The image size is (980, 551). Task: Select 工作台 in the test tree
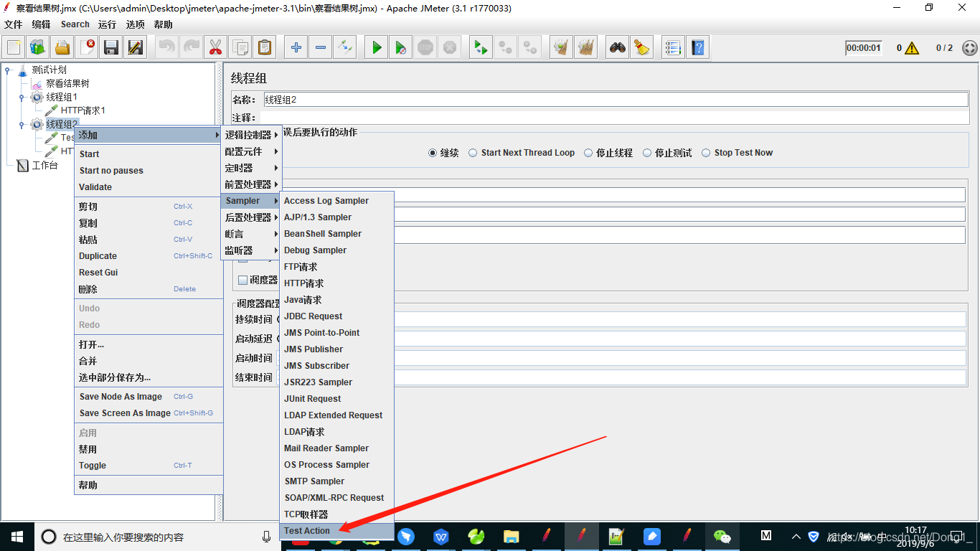tap(45, 166)
